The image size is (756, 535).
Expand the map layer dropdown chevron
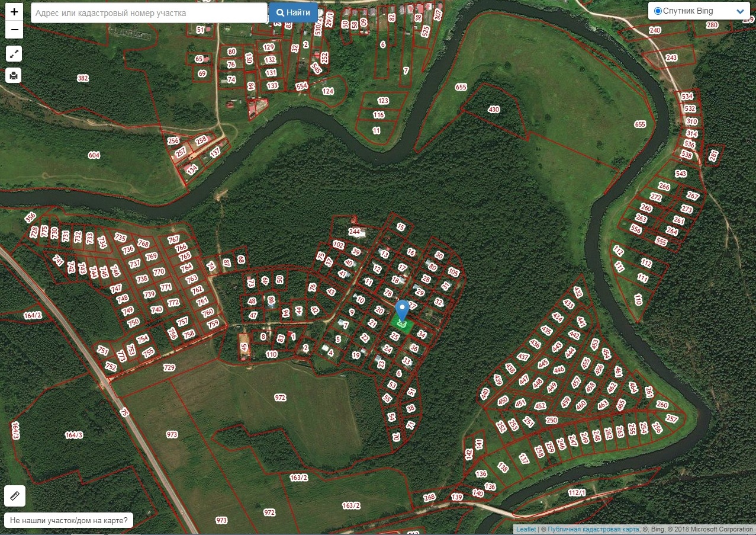coord(740,11)
